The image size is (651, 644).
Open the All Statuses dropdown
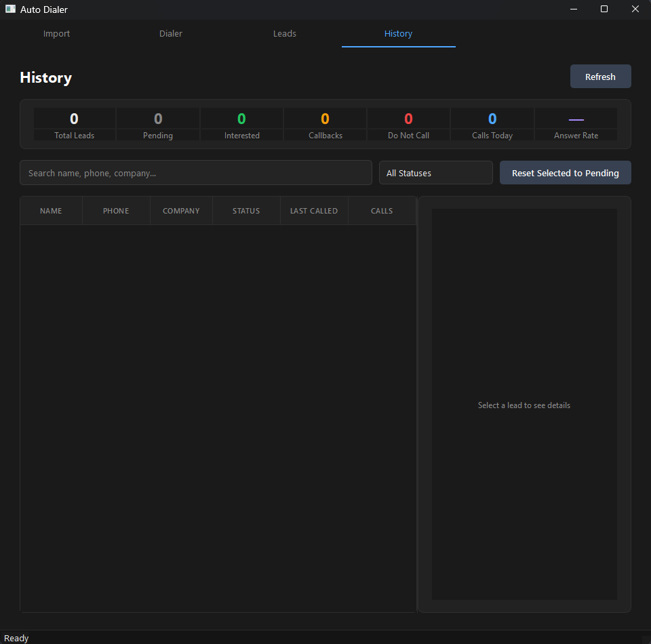(435, 173)
